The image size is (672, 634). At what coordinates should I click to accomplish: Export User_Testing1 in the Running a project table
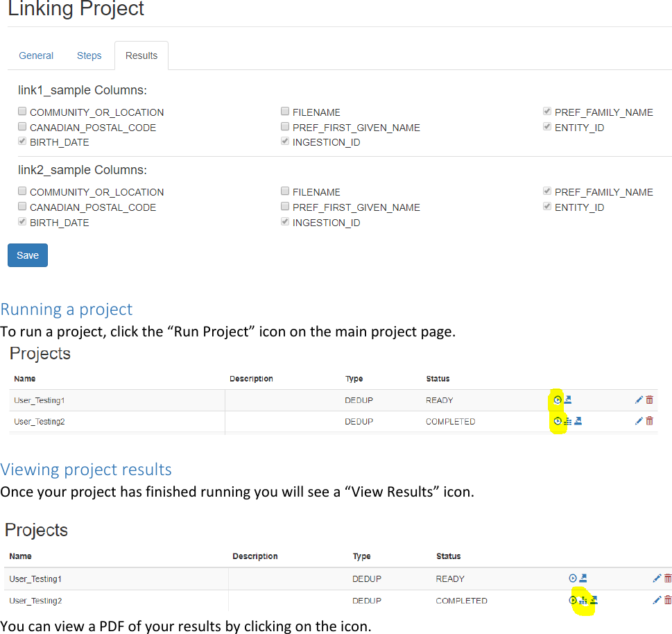click(567, 400)
